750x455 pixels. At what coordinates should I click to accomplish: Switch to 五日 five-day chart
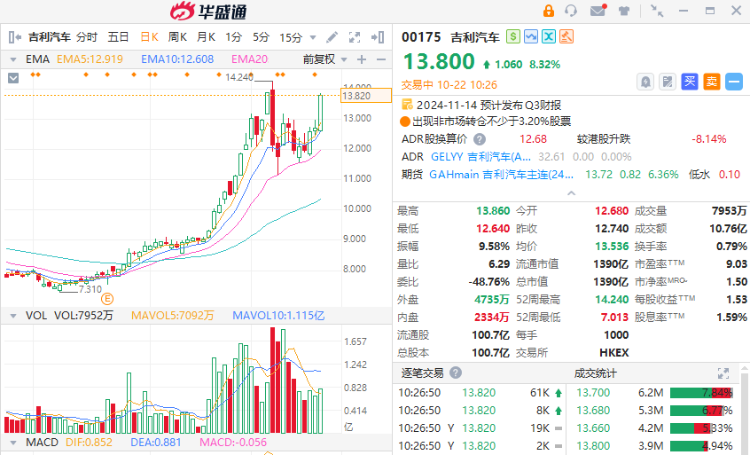(118, 37)
